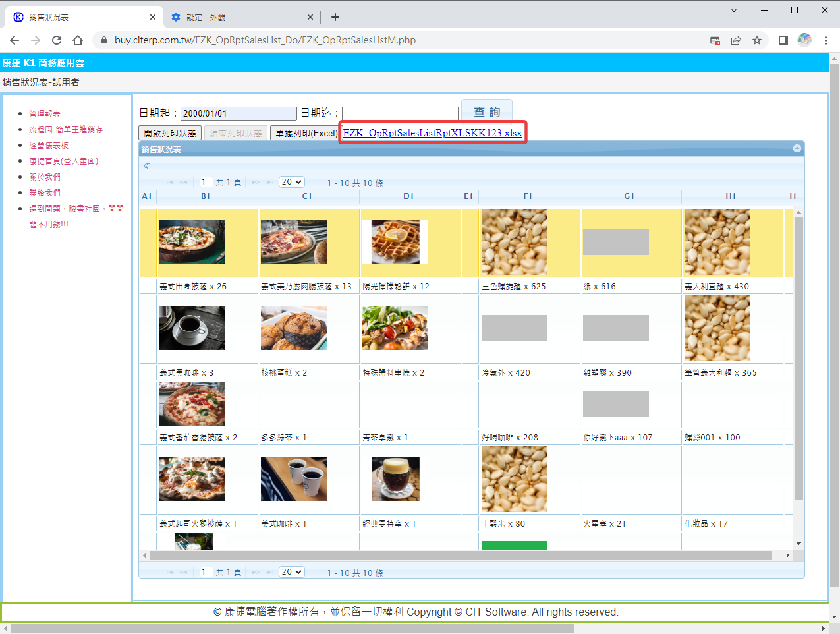Click the 查詢 search button
Screen dimensions: 840x634
coord(487,112)
